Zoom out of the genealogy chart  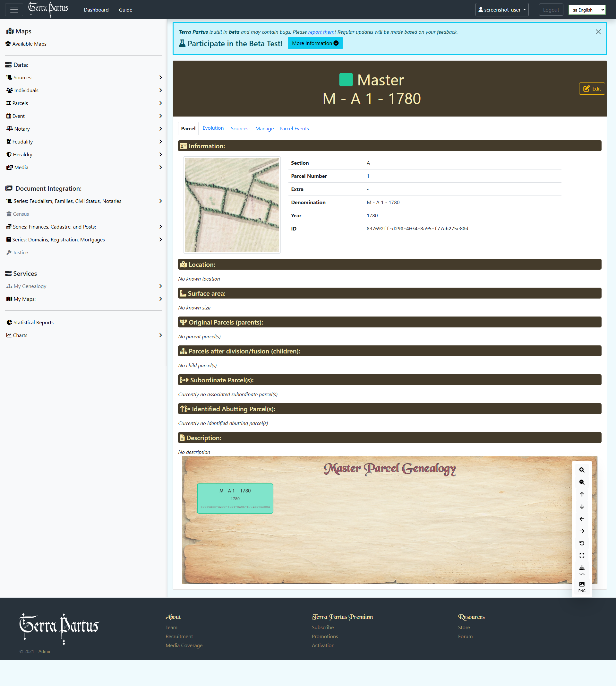[x=581, y=482]
